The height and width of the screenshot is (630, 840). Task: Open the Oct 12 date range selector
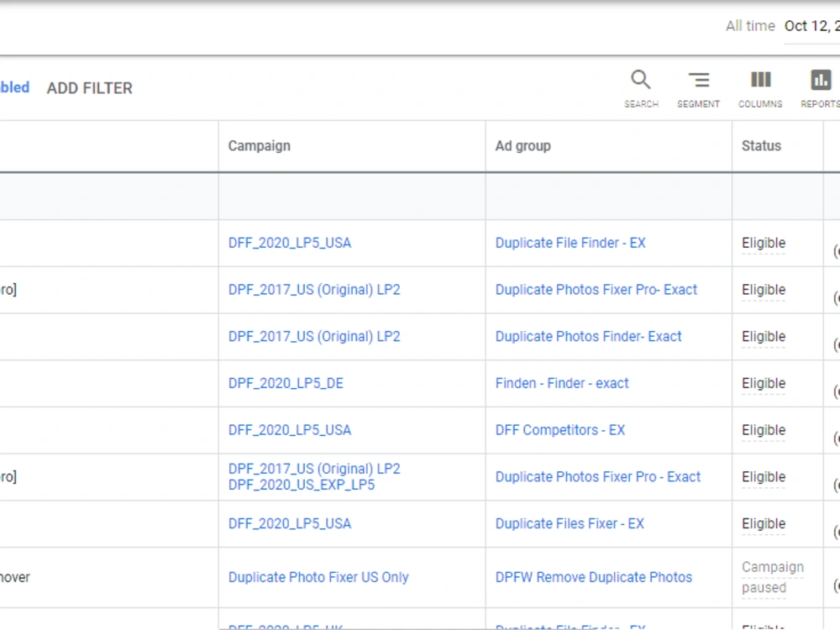(811, 26)
